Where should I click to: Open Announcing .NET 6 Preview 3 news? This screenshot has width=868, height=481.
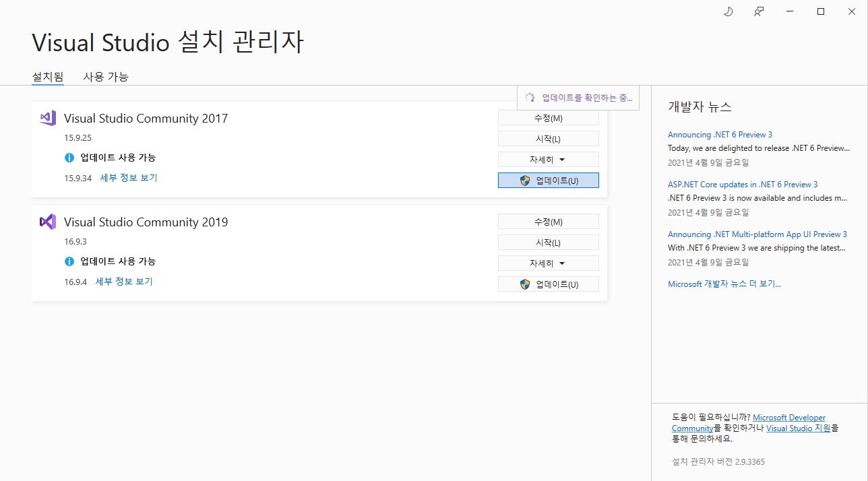tap(720, 135)
